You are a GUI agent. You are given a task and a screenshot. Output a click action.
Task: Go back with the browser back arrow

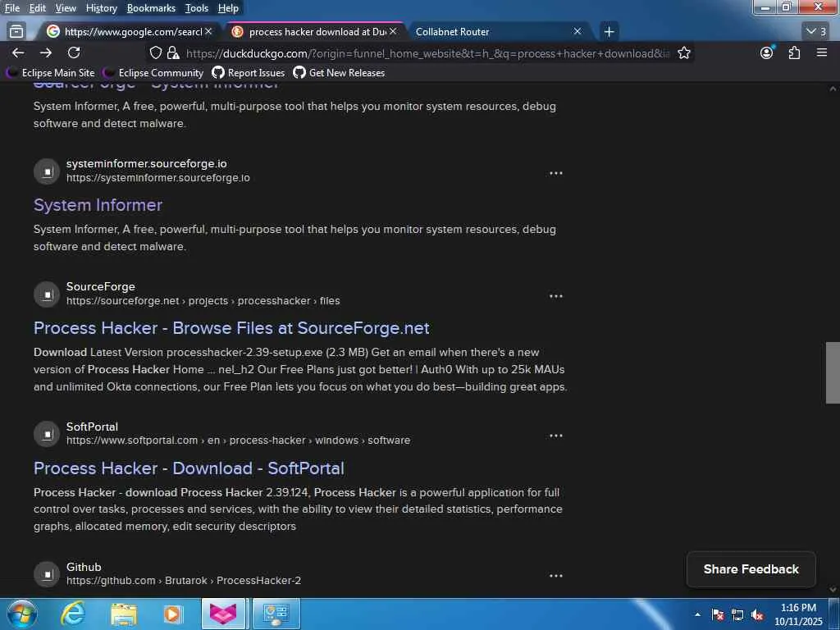18,52
